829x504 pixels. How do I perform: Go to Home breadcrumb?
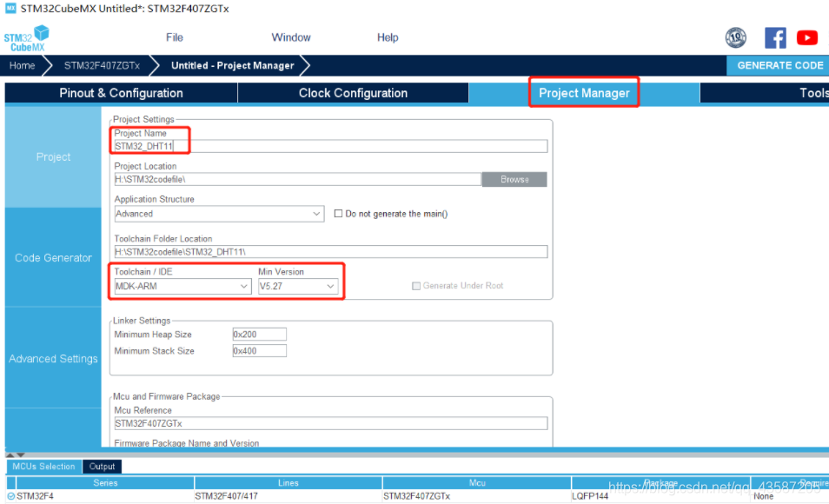coord(23,65)
